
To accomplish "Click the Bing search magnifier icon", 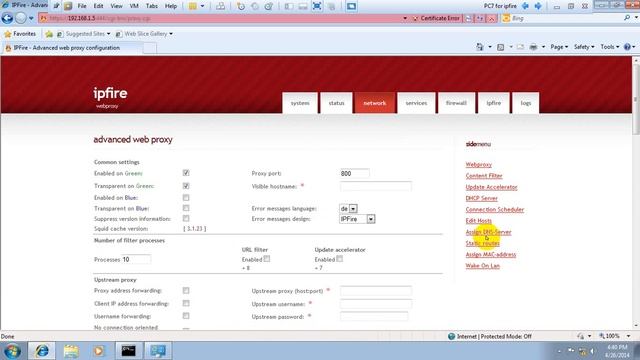I will pyautogui.click(x=627, y=18).
